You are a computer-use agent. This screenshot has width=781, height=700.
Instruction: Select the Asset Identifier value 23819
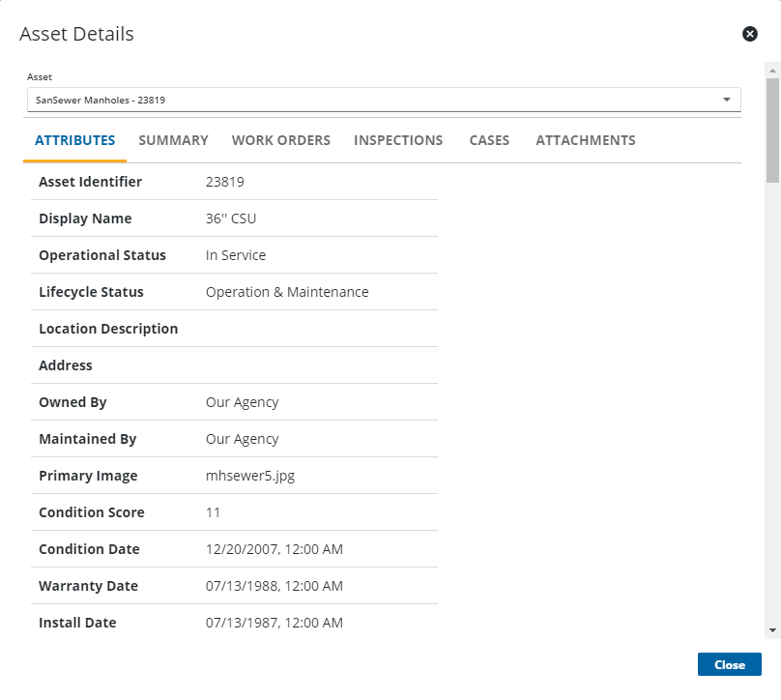(x=224, y=182)
